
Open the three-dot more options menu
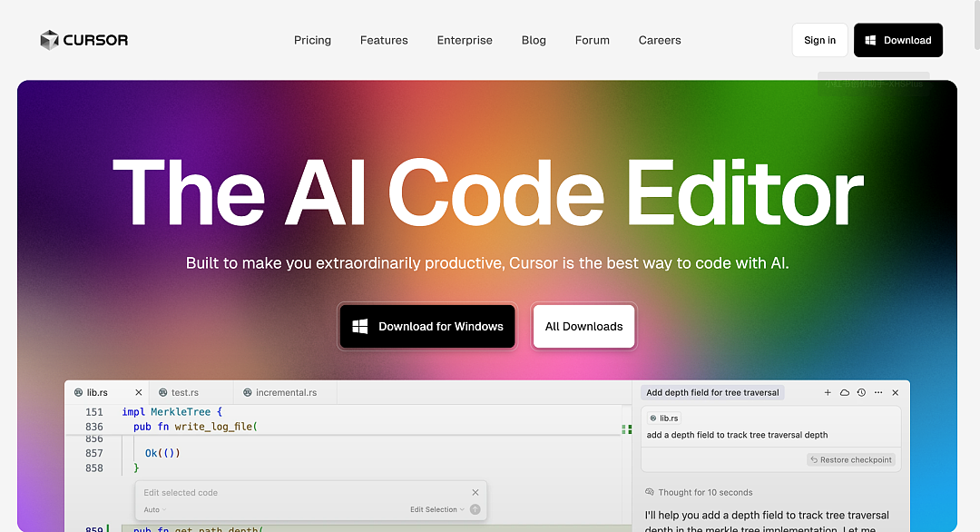(878, 392)
